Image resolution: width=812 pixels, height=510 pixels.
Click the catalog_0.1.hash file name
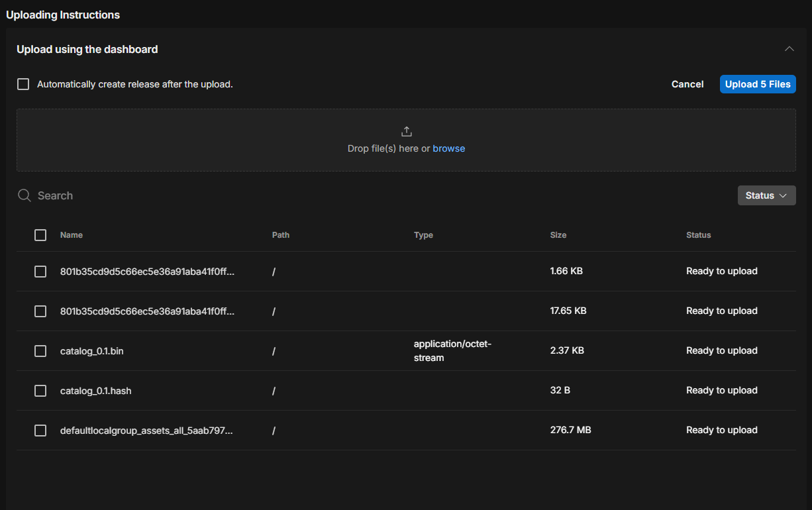point(96,391)
